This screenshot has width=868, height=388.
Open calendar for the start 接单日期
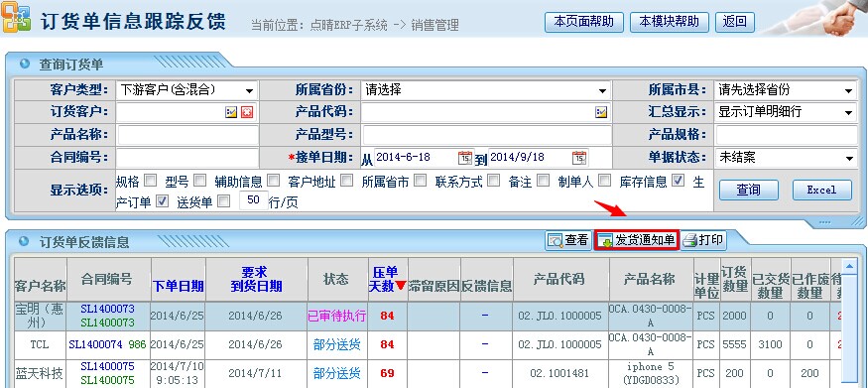465,158
